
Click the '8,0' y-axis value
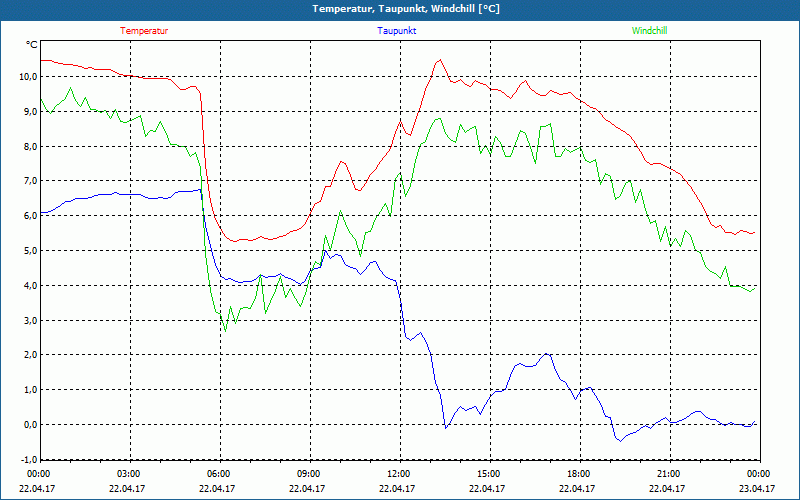pyautogui.click(x=30, y=146)
